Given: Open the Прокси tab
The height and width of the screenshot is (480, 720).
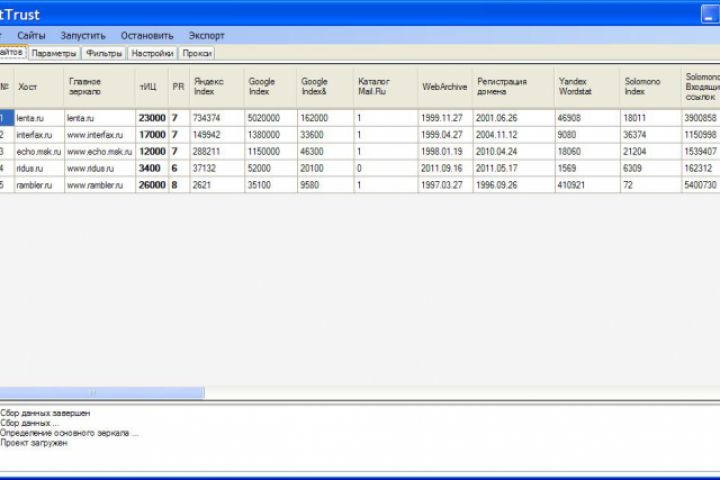Looking at the screenshot, I should pos(197,53).
